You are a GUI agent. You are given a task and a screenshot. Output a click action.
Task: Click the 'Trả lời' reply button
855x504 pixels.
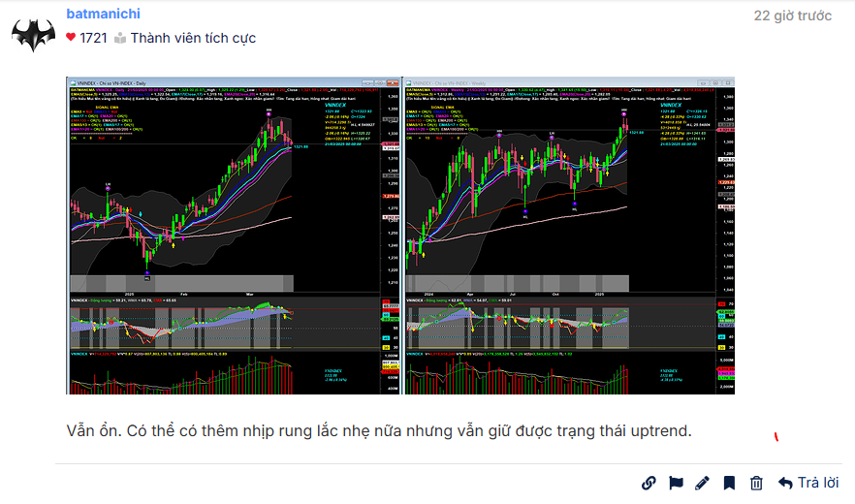(x=808, y=483)
